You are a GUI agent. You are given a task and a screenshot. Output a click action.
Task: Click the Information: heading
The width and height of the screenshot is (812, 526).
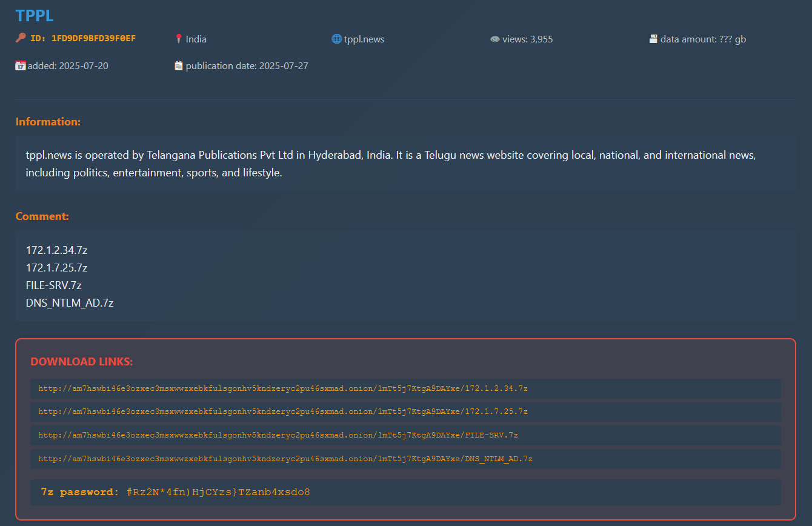[x=48, y=122]
